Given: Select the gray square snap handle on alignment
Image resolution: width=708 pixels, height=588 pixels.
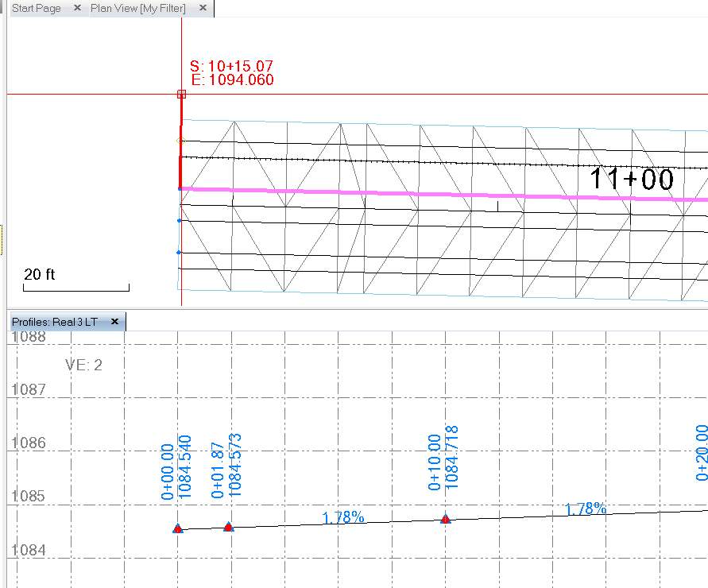Looking at the screenshot, I should 181,94.
